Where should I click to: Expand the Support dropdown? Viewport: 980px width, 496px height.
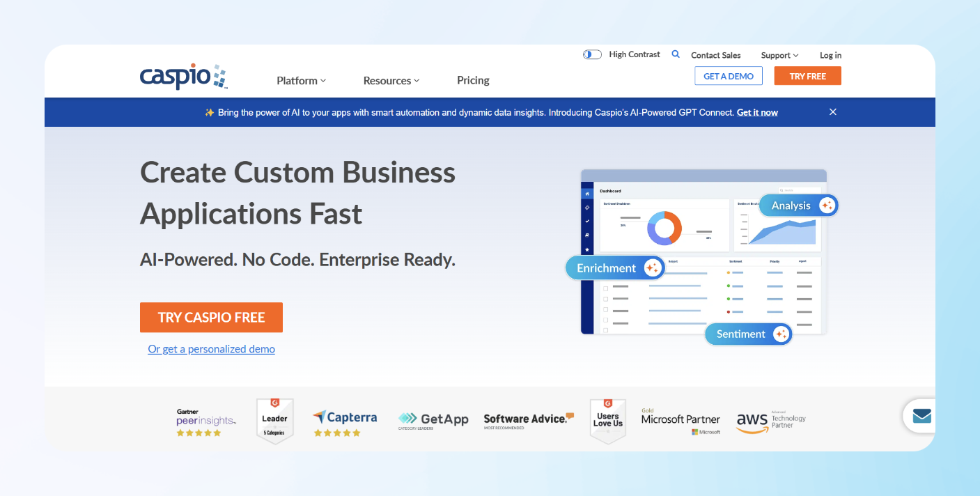pos(779,55)
